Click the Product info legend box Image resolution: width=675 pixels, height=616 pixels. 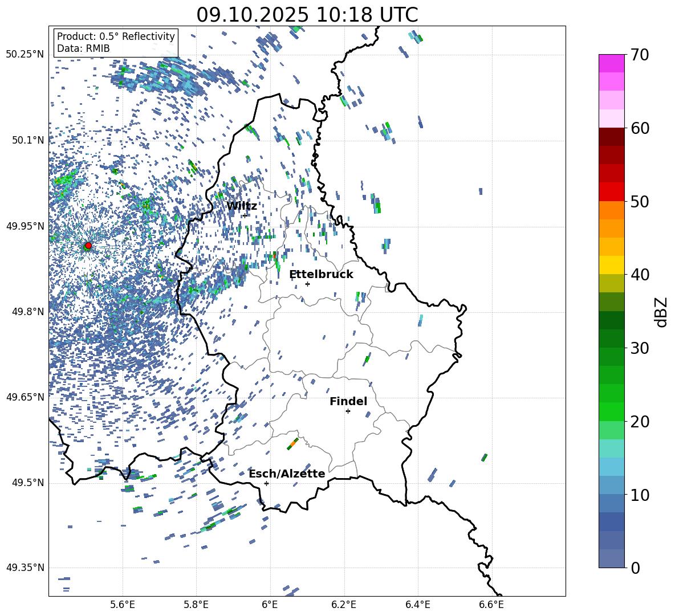(116, 43)
